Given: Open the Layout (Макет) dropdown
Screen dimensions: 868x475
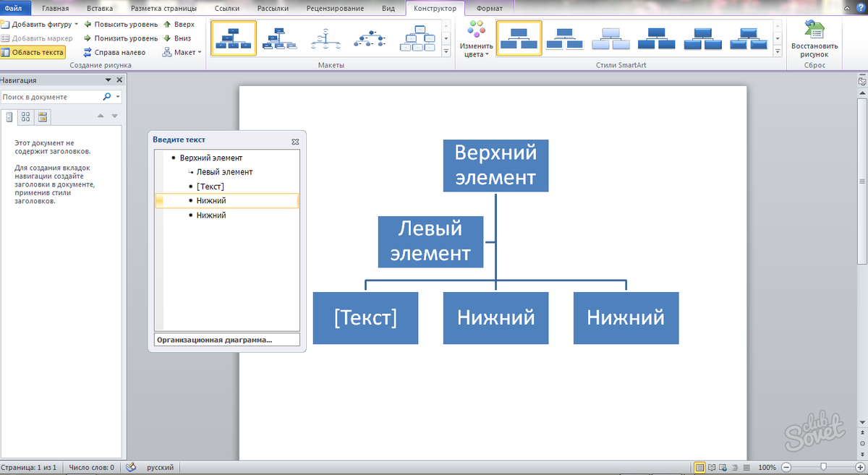Looking at the screenshot, I should click(183, 52).
